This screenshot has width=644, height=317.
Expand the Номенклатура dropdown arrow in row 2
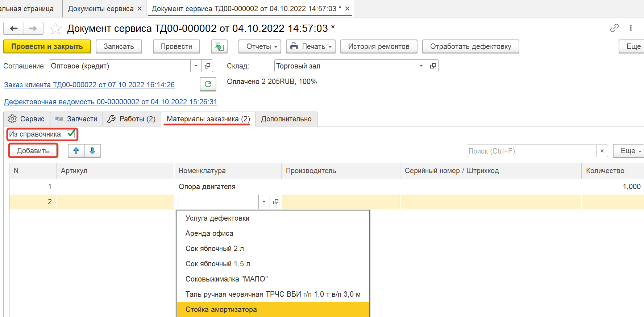click(x=264, y=201)
